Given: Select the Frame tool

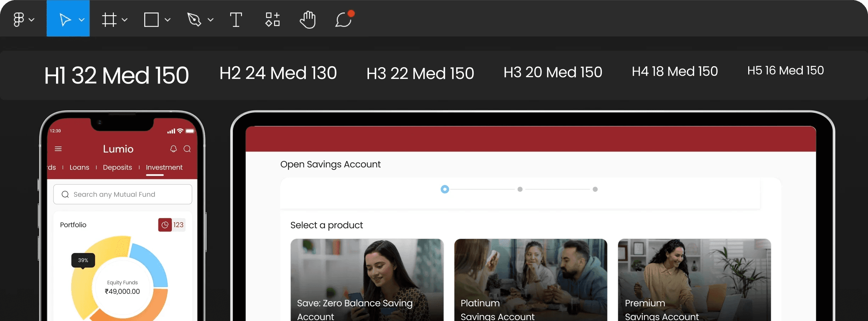Looking at the screenshot, I should 109,19.
